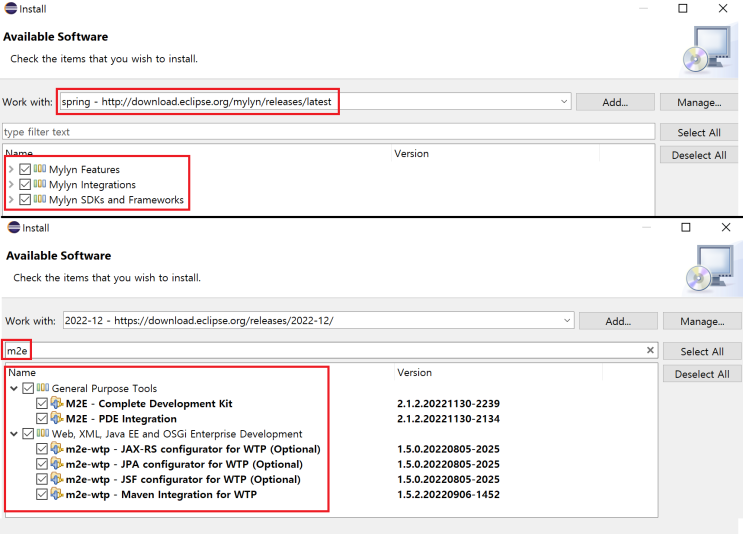Expand Mylyn SDKs and Frameworks node
The height and width of the screenshot is (534, 743).
11,199
